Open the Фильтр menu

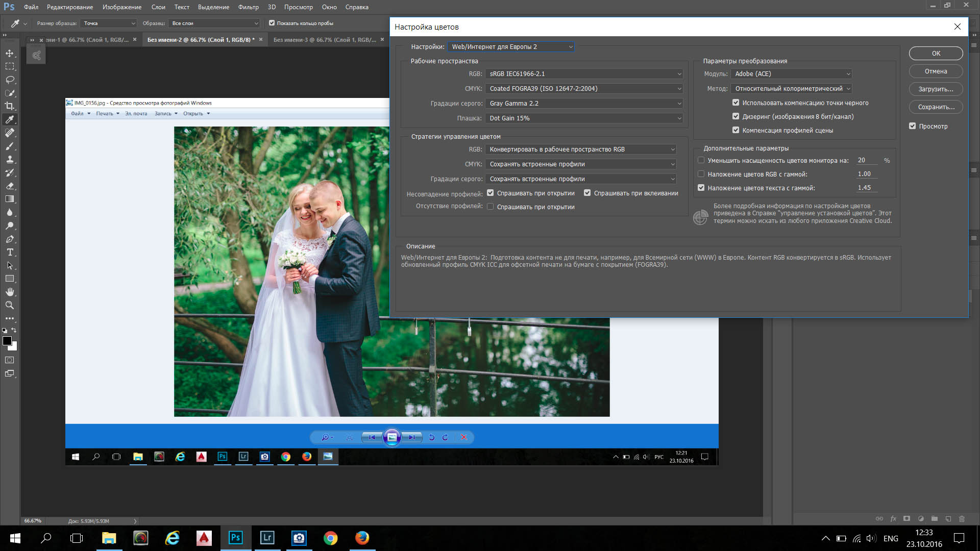[x=248, y=7]
